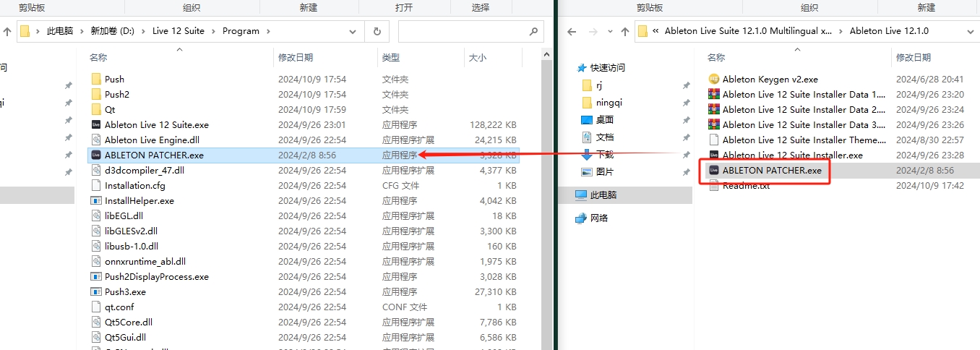Sort left window by 名称 column

pos(98,57)
